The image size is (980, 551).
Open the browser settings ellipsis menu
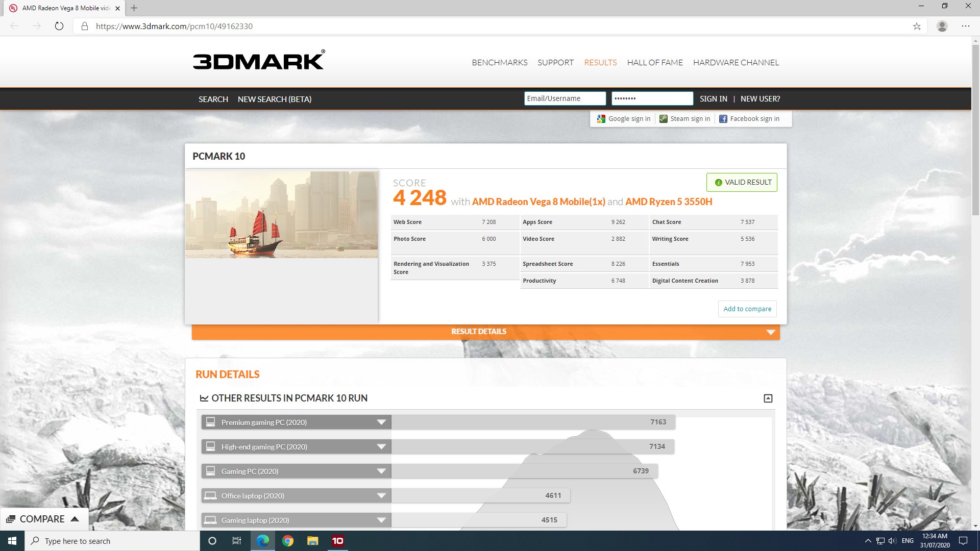pos(966,26)
